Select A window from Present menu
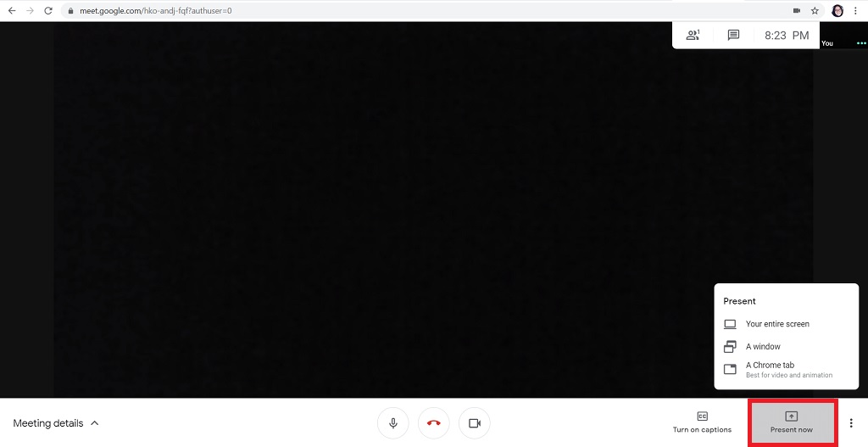This screenshot has height=447, width=868. (763, 346)
